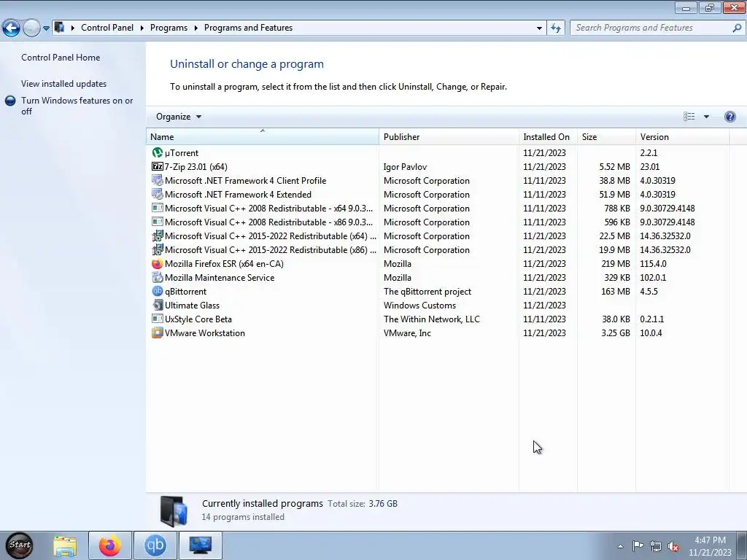Click the 3.25 GB size cell
747x560 pixels.
point(616,332)
